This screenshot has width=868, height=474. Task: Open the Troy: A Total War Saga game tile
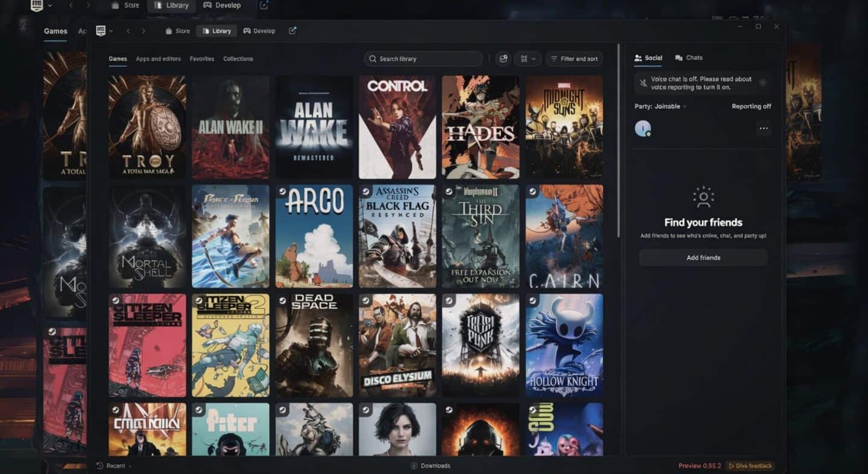147,127
